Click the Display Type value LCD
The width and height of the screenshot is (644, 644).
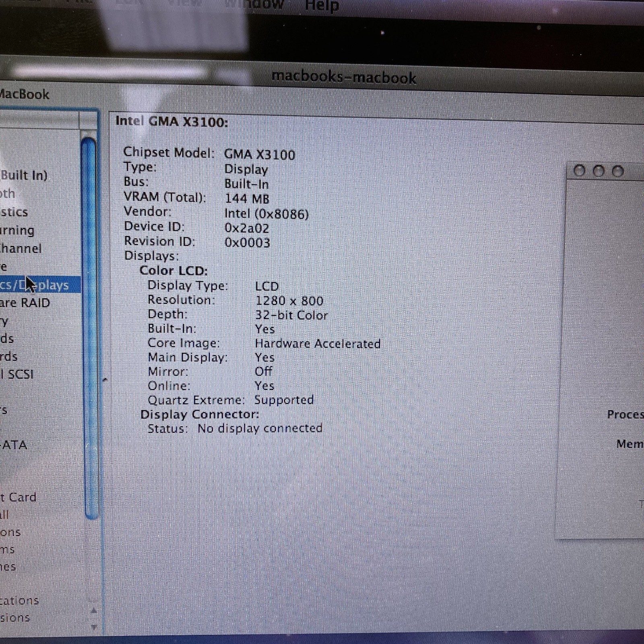(267, 286)
